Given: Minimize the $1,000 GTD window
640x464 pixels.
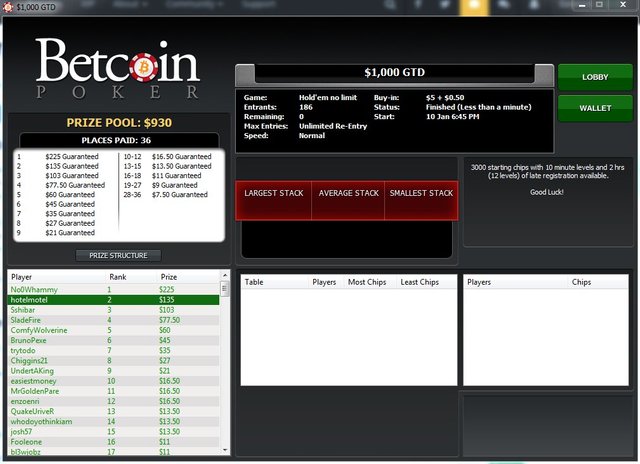Looking at the screenshot, I should point(582,5).
